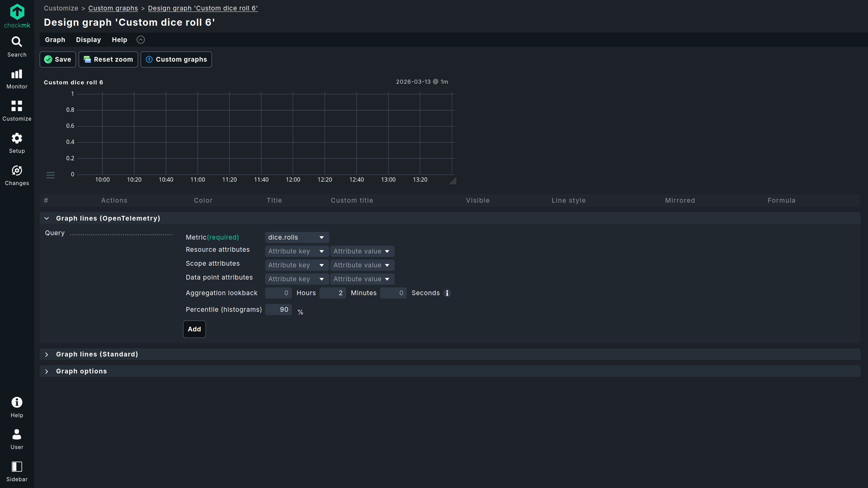Viewport: 868px width, 488px height.
Task: Click the Save button
Action: (x=58, y=60)
